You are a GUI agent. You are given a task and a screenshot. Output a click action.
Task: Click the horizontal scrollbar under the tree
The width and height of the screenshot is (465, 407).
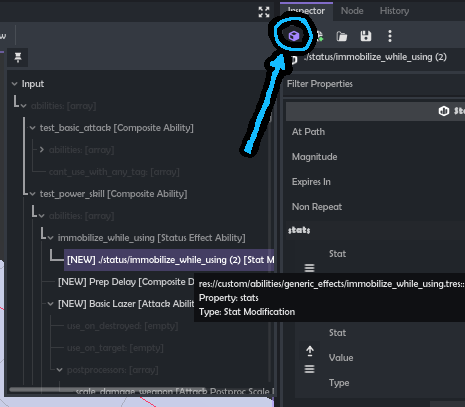point(107,390)
